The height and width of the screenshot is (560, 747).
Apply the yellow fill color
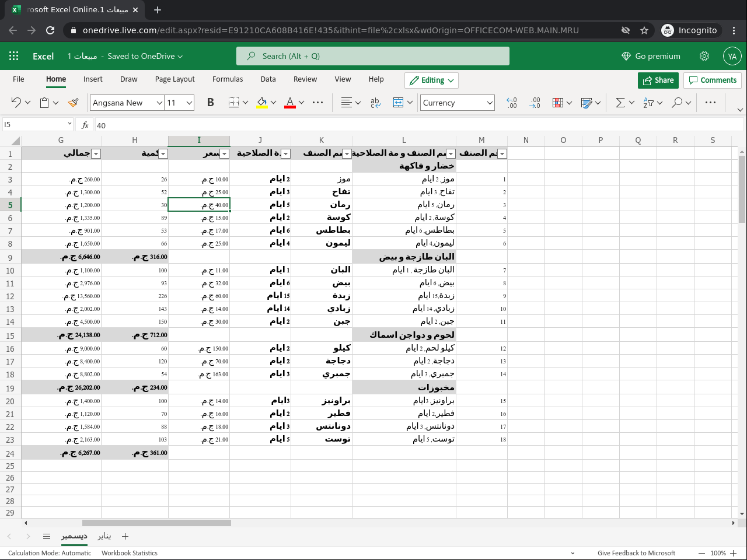[262, 103]
